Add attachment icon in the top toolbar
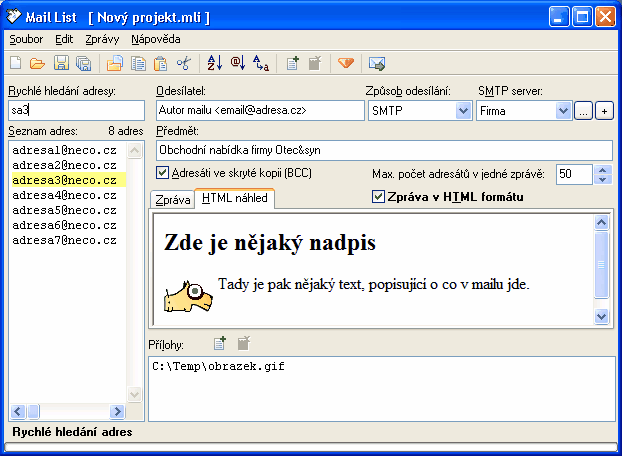Screen dimensions: 622x456 (293, 63)
